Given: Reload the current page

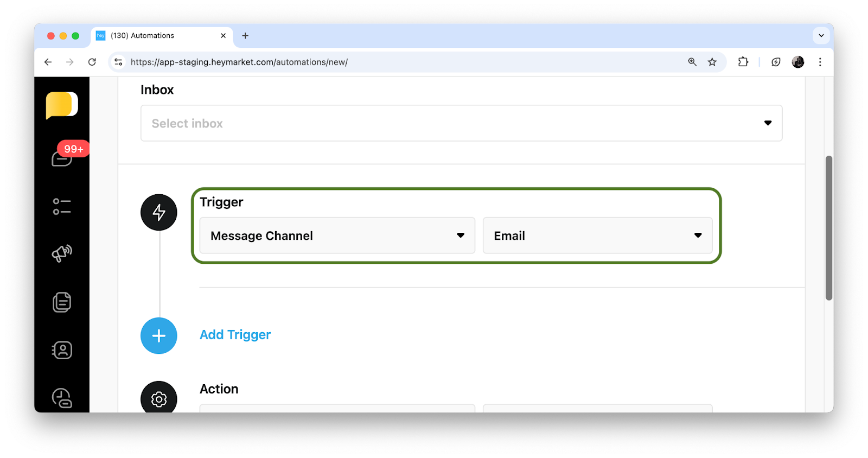Looking at the screenshot, I should coord(92,62).
